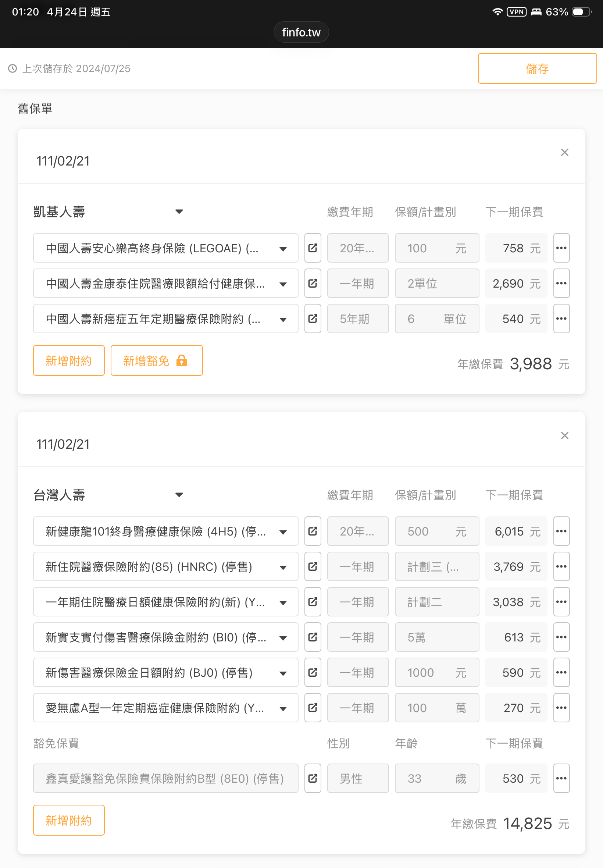Open more options for the 530 元 waiver row
The height and width of the screenshot is (868, 603).
point(561,778)
